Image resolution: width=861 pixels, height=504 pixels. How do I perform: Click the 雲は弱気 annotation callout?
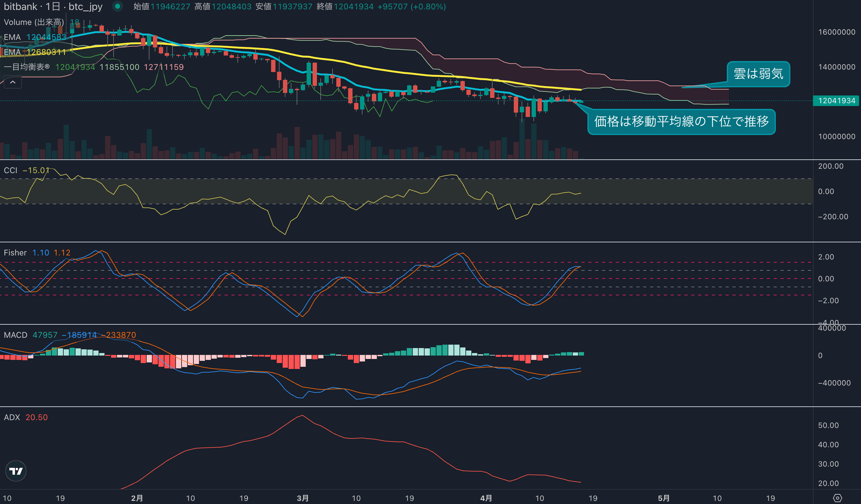758,74
